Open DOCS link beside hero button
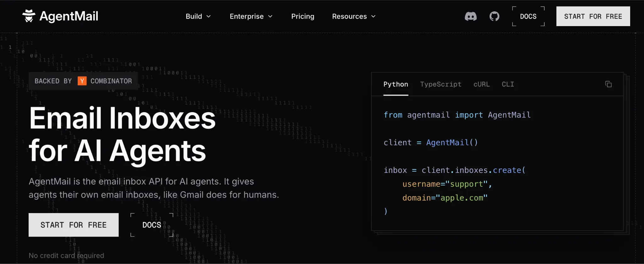Viewport: 644px width, 264px height. [x=152, y=225]
